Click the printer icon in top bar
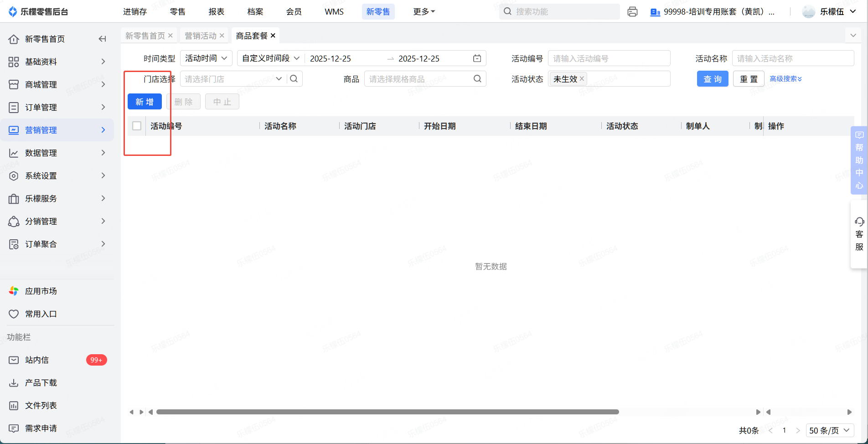The height and width of the screenshot is (444, 868). tap(632, 12)
